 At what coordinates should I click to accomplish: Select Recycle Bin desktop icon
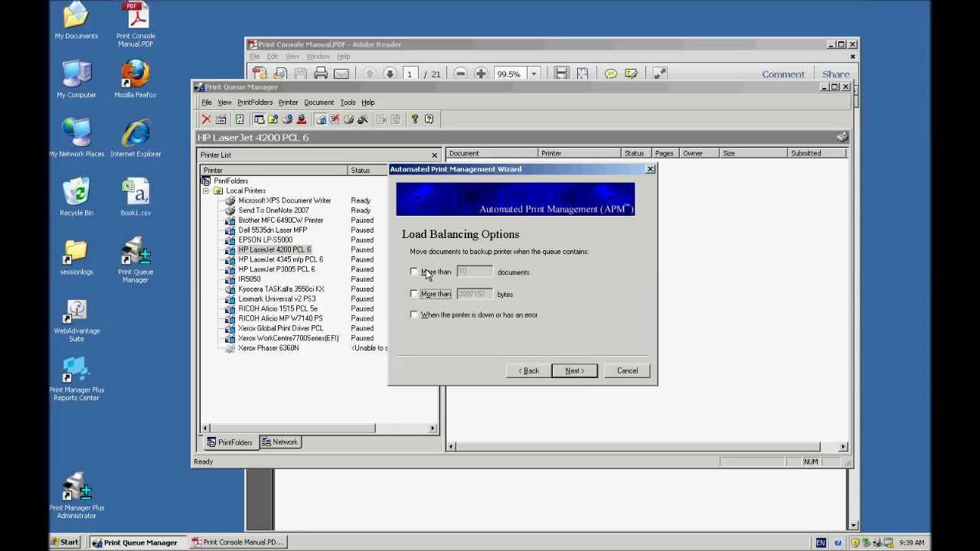[x=77, y=197]
